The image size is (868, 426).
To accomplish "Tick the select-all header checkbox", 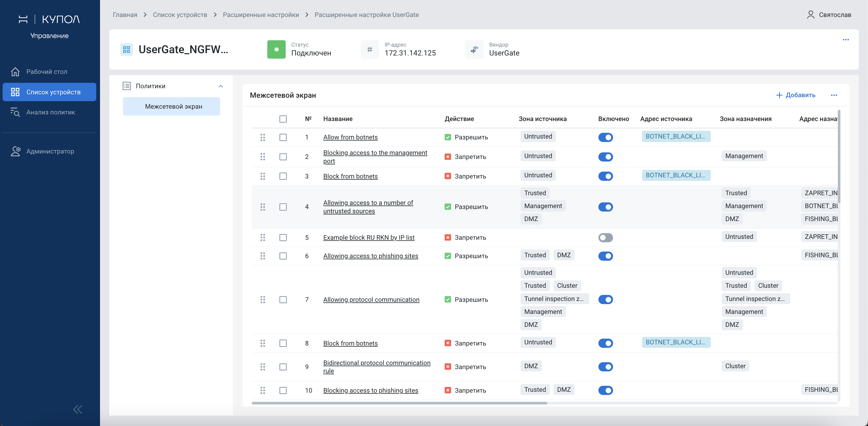I will 283,119.
